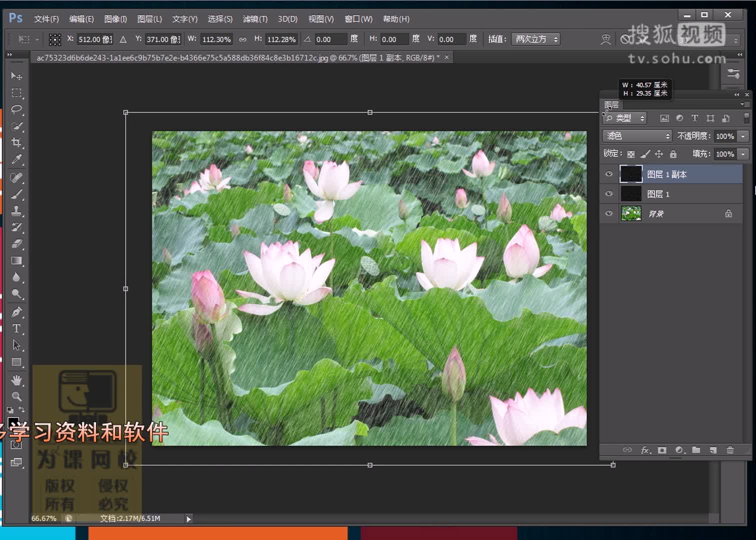
Task: Collapse the Layers panel double arrow
Action: (736, 94)
